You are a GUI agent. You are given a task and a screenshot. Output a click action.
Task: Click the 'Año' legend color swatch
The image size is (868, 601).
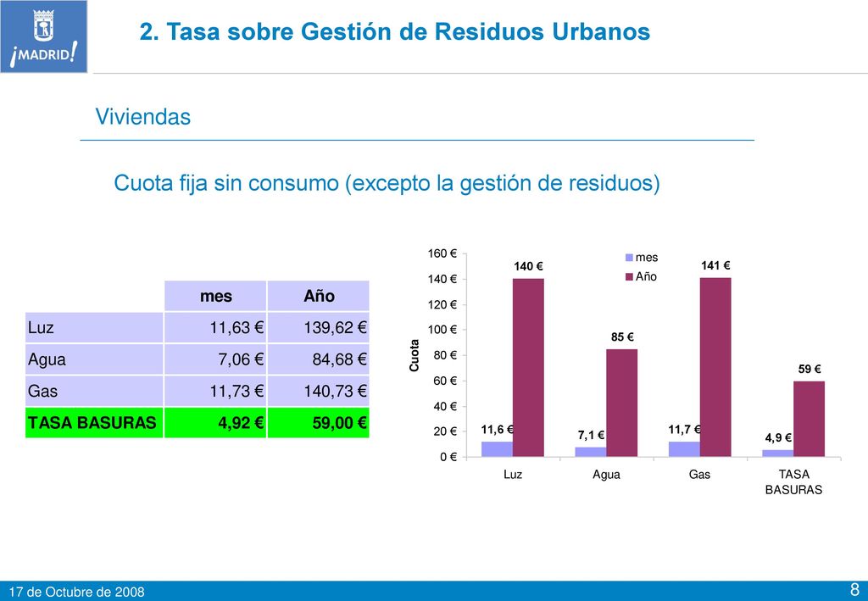point(629,276)
